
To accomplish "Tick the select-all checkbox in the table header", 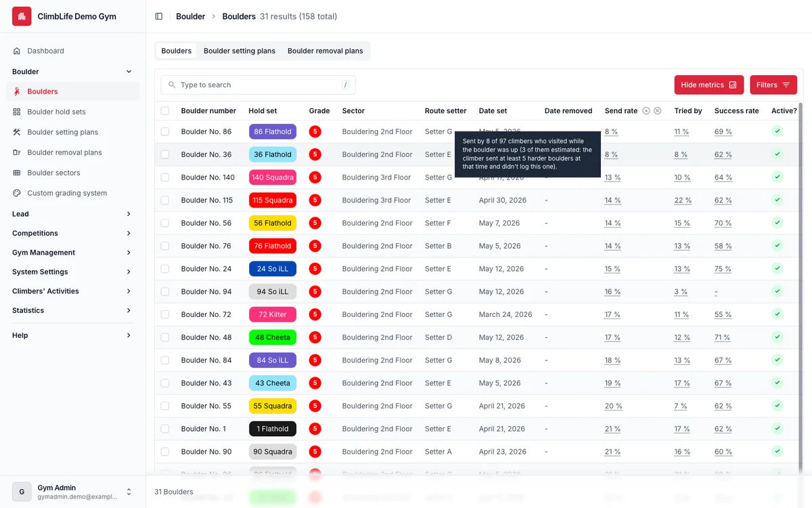I will click(165, 110).
